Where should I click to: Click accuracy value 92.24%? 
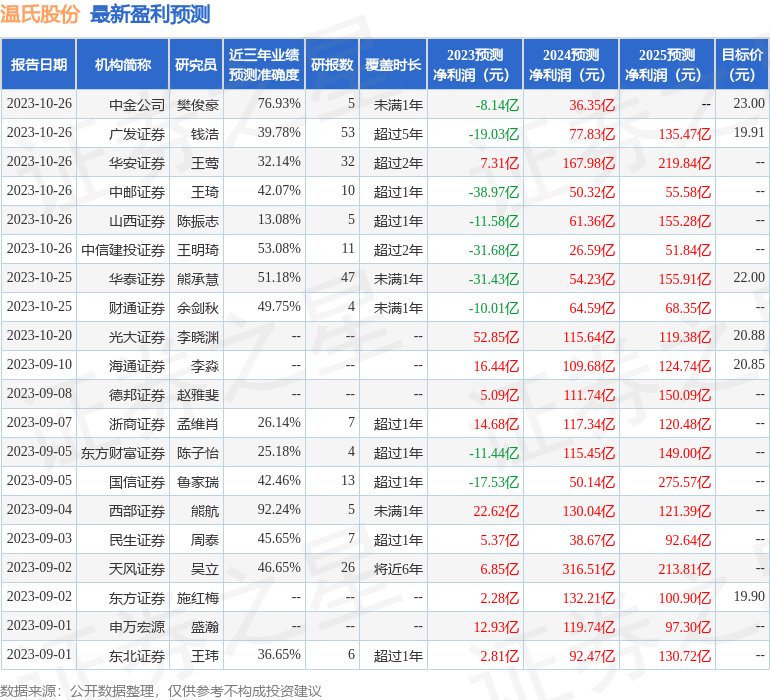click(x=279, y=509)
